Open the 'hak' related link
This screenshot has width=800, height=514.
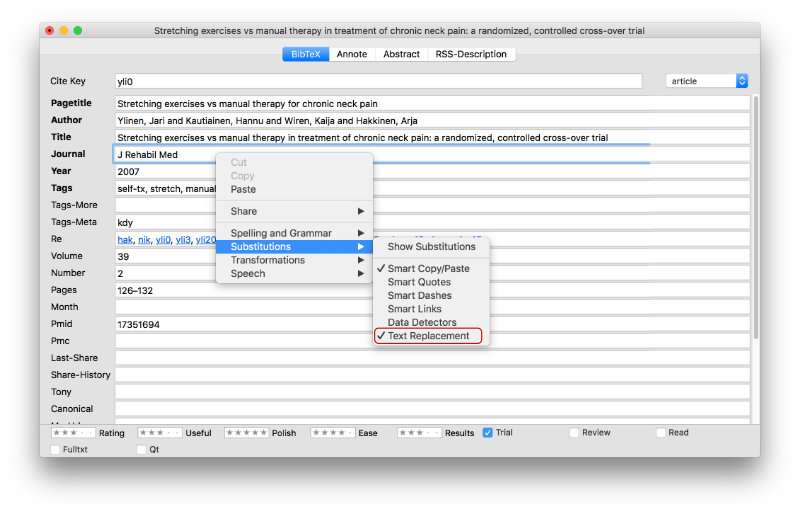125,240
